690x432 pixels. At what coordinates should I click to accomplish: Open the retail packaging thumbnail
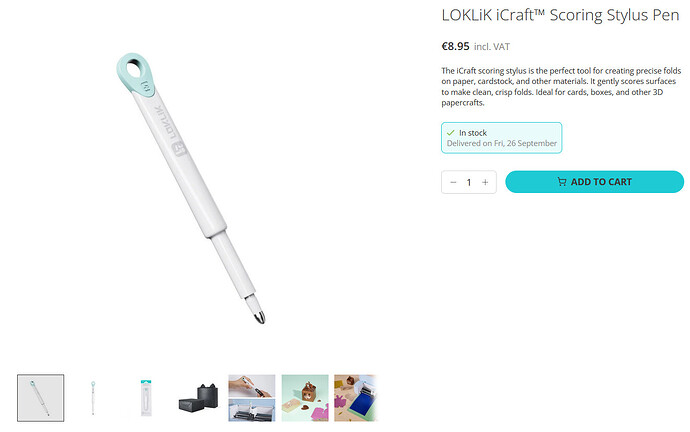[146, 398]
